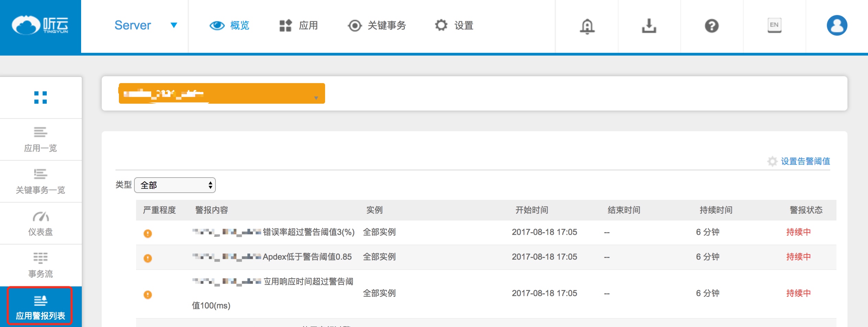Image resolution: width=868 pixels, height=327 pixels.
Task: Open the user account avatar
Action: point(837,25)
